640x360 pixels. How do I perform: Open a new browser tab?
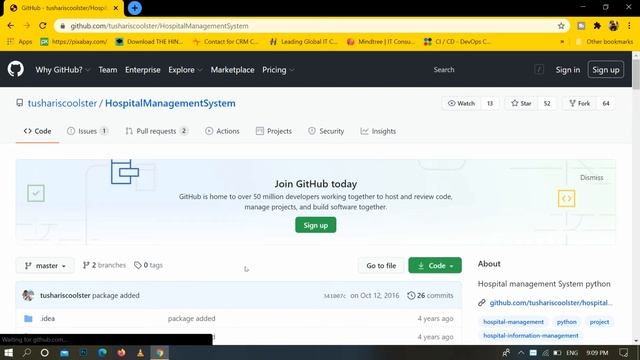135,8
